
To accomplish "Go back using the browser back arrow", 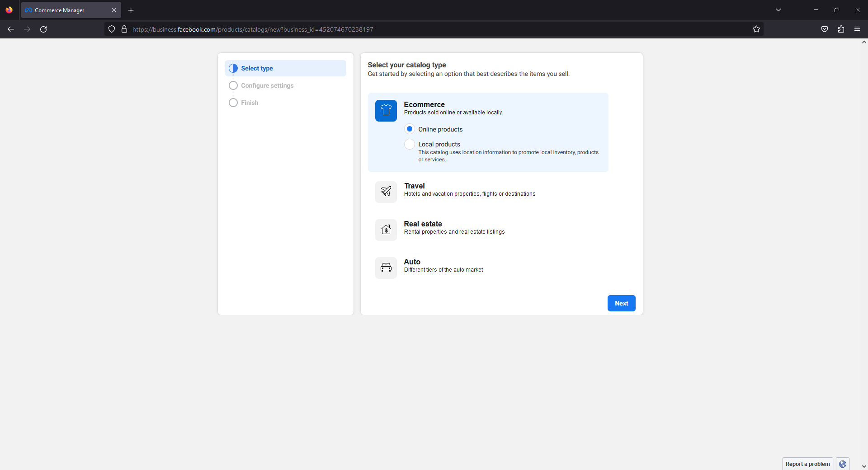I will [11, 29].
